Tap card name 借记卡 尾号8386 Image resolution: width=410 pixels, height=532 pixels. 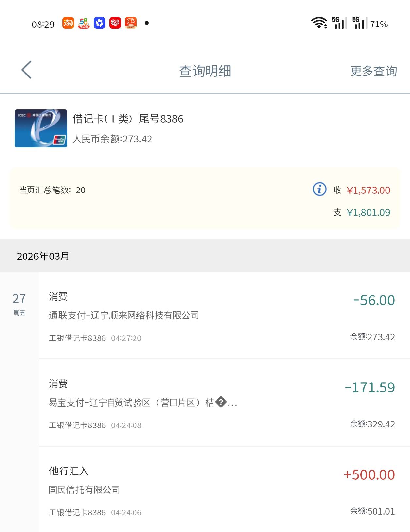coord(128,119)
